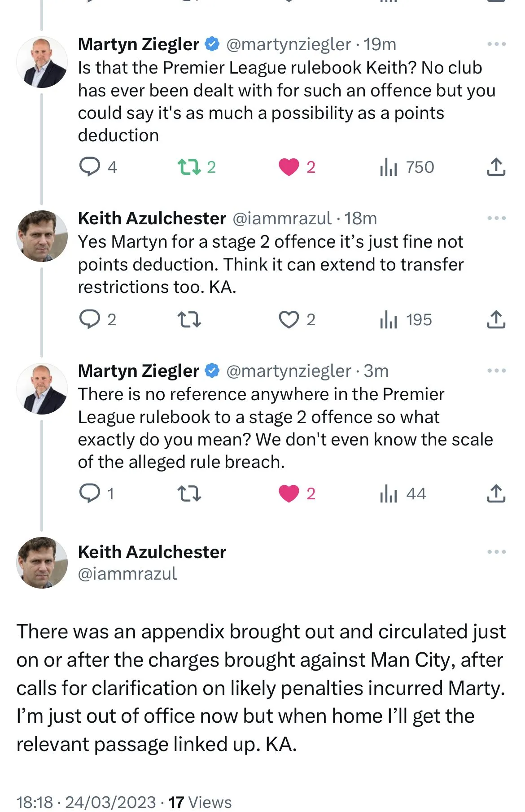Open Keith Azulchester's avatar on main tweet

(x=42, y=563)
